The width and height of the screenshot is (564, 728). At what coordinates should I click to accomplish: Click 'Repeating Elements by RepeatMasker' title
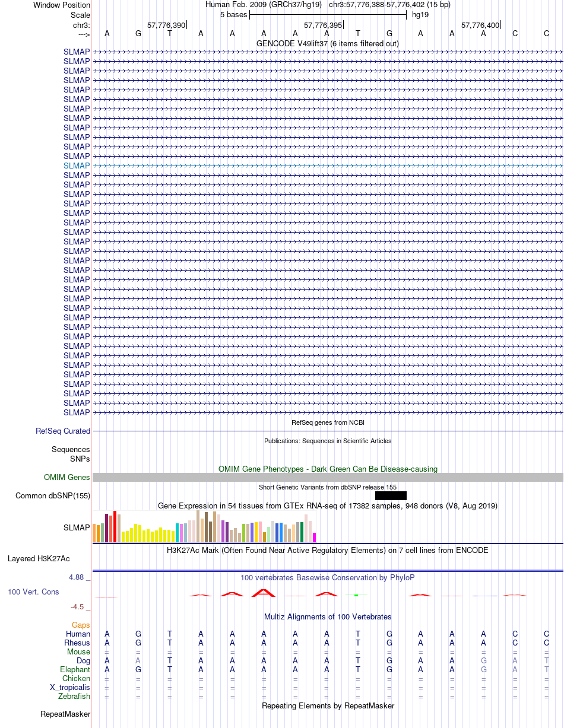(328, 705)
